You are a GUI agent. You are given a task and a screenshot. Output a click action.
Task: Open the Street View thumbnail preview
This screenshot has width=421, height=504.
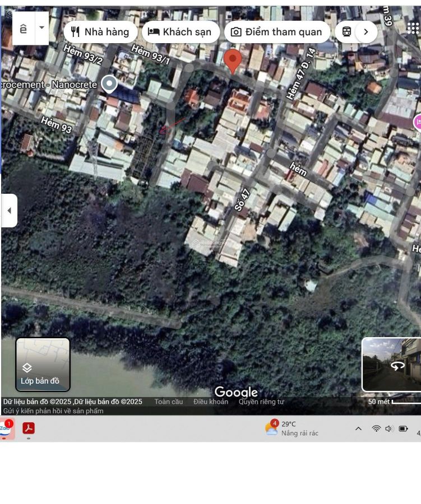pyautogui.click(x=392, y=365)
